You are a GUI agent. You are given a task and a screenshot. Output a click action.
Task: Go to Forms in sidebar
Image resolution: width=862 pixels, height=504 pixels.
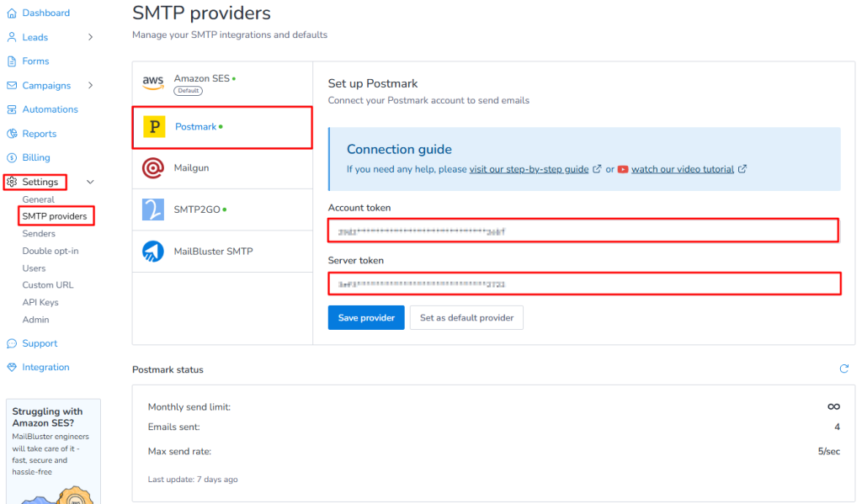35,61
